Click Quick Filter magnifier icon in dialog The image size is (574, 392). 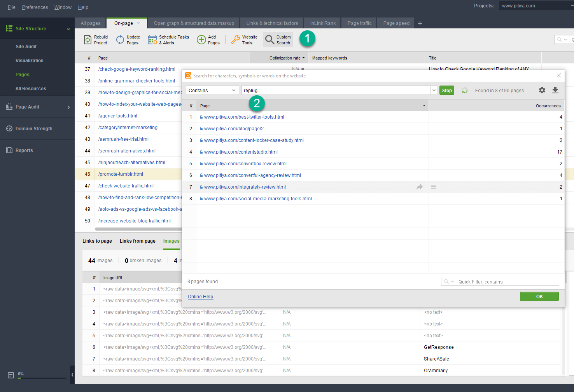(446, 282)
